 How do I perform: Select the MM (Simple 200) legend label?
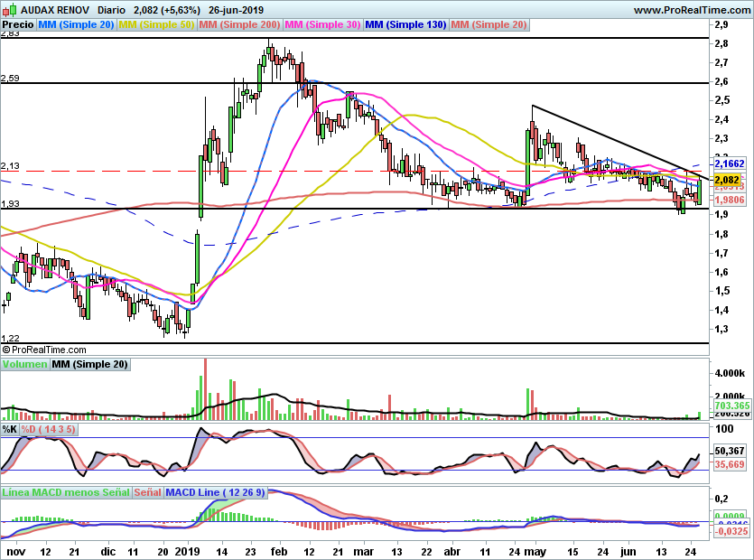pyautogui.click(x=239, y=24)
